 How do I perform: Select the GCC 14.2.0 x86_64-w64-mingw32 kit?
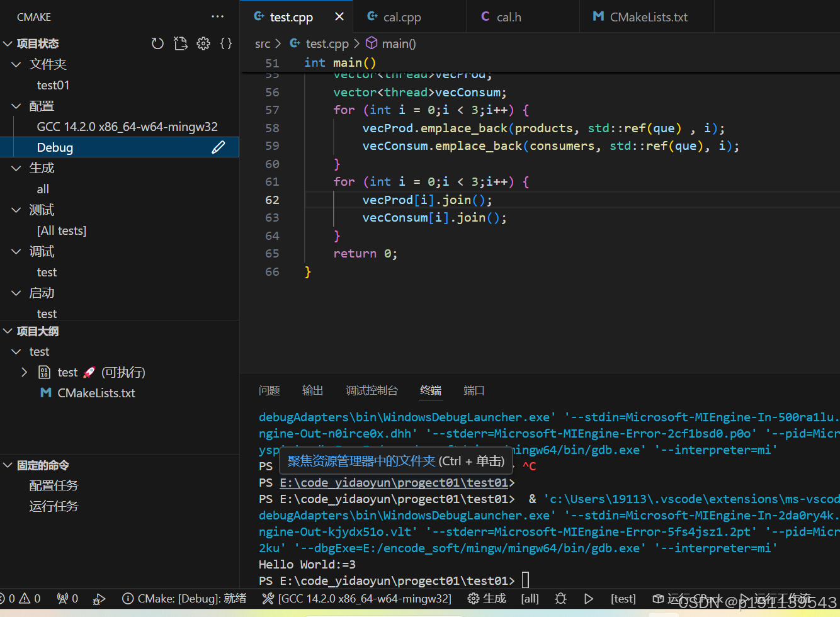128,126
